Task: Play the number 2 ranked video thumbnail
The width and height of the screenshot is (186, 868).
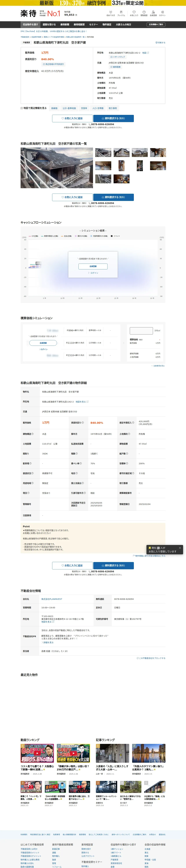Action: [x=73, y=753]
